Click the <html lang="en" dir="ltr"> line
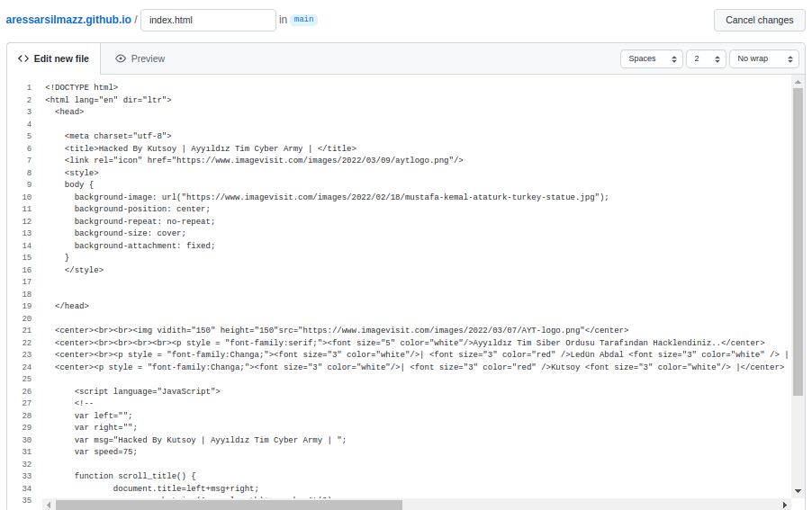The width and height of the screenshot is (812, 510). (x=108, y=100)
